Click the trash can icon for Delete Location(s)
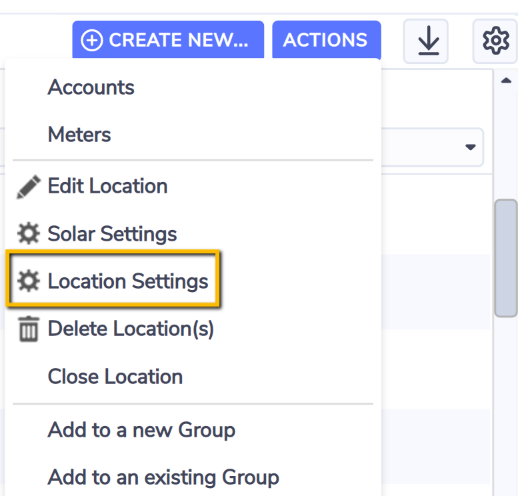This screenshot has width=530, height=496. [x=28, y=329]
